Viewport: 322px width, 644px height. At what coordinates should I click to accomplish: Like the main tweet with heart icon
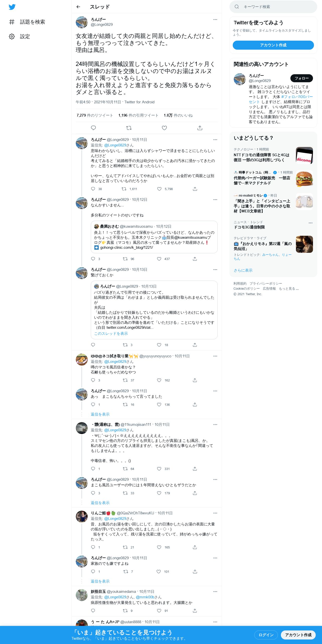coord(164,128)
